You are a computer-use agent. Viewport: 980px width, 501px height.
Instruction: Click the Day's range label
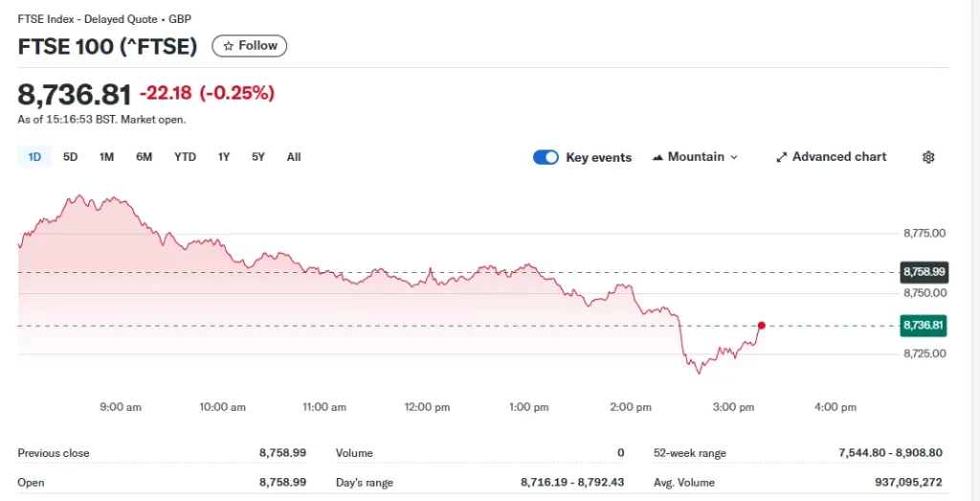click(x=365, y=483)
